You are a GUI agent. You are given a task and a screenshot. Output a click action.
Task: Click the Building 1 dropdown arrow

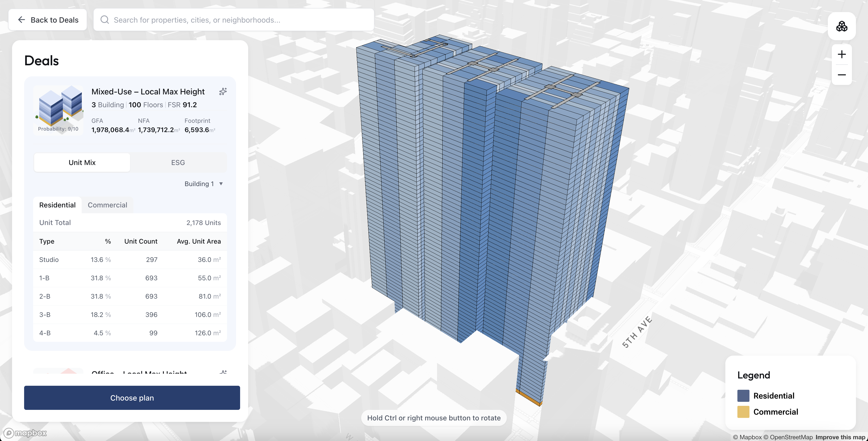(221, 184)
